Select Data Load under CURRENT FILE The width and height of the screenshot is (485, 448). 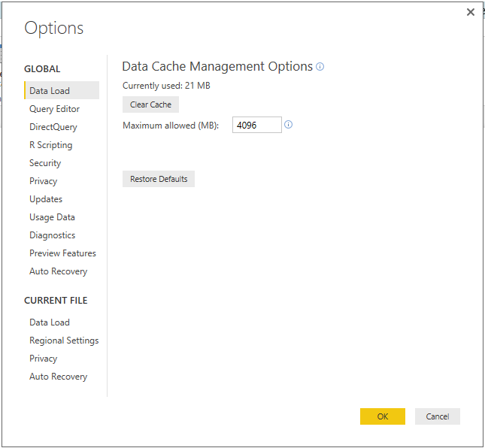click(x=50, y=322)
